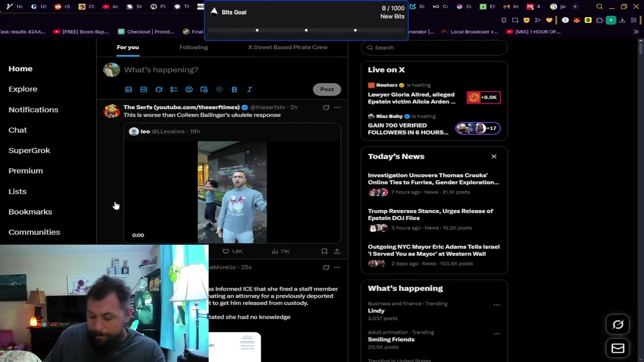Open Explore in sidebar
Viewport: 644px width, 362px height.
tap(23, 89)
